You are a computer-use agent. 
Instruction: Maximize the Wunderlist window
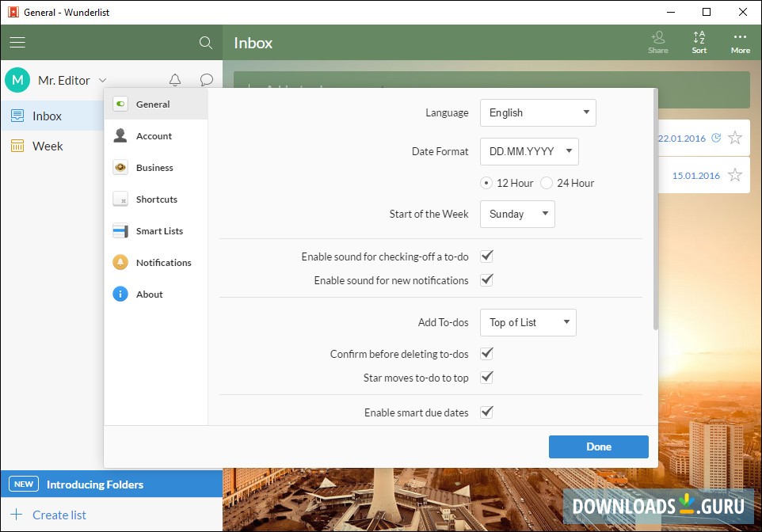[707, 12]
